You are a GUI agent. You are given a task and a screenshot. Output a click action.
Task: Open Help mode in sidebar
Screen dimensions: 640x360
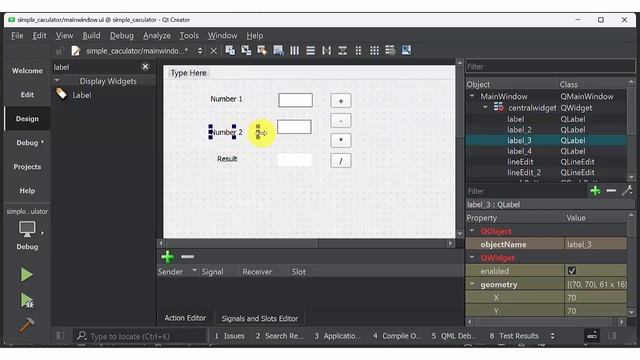[27, 191]
